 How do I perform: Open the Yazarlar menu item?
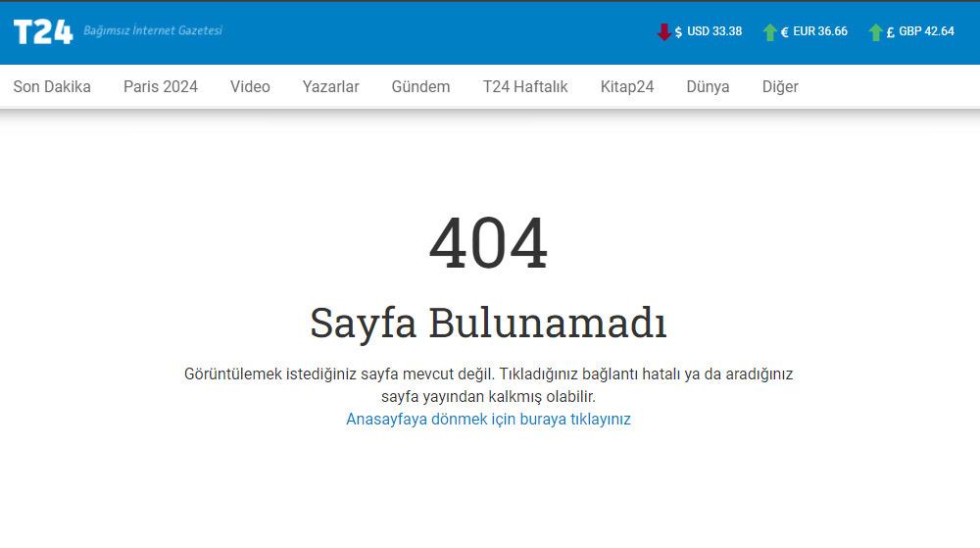(330, 86)
